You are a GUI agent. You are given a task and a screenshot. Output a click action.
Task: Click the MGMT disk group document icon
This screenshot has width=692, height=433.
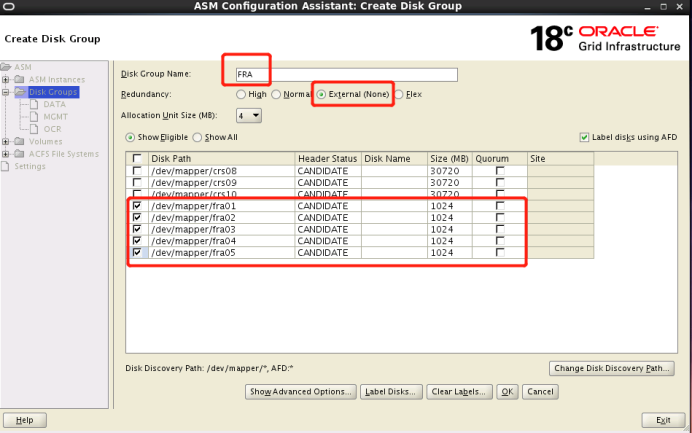[x=34, y=117]
